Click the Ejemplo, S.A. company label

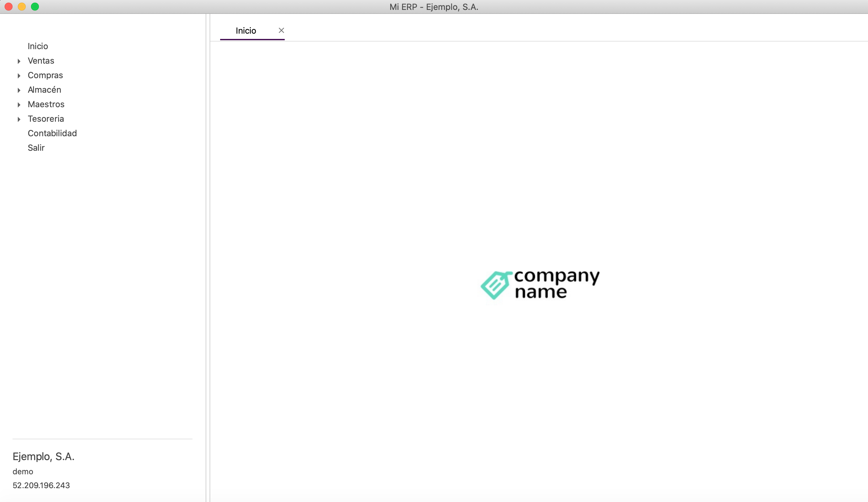click(x=43, y=456)
